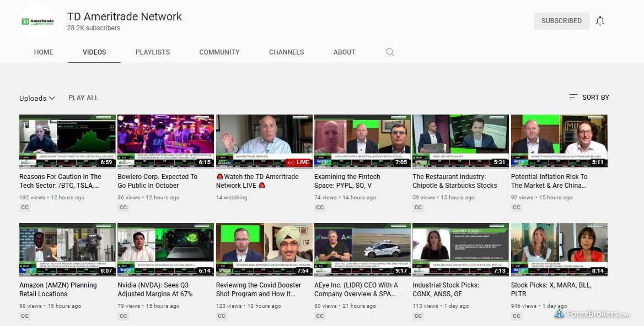Go to the COMMUNITY tab
This screenshot has height=326, width=644.
(x=219, y=52)
